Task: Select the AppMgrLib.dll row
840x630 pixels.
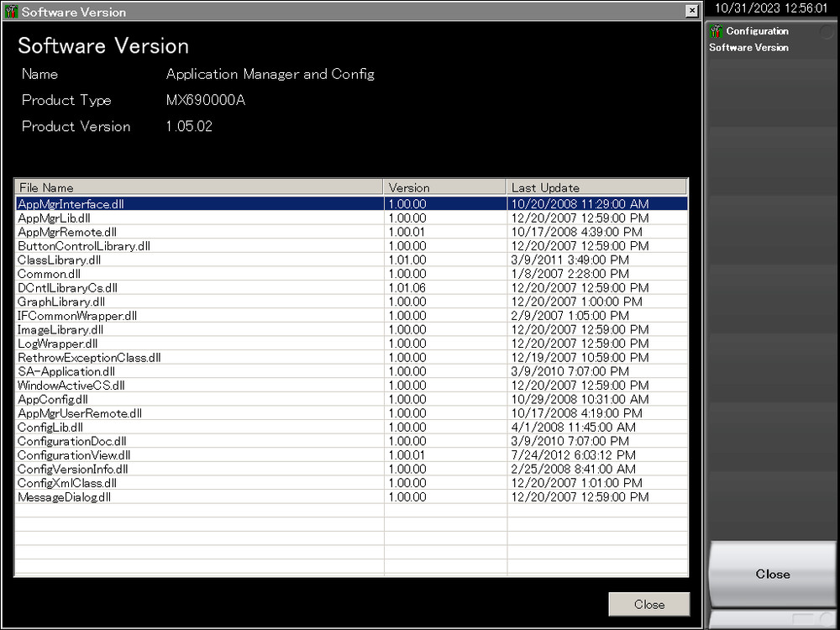Action: (x=351, y=218)
